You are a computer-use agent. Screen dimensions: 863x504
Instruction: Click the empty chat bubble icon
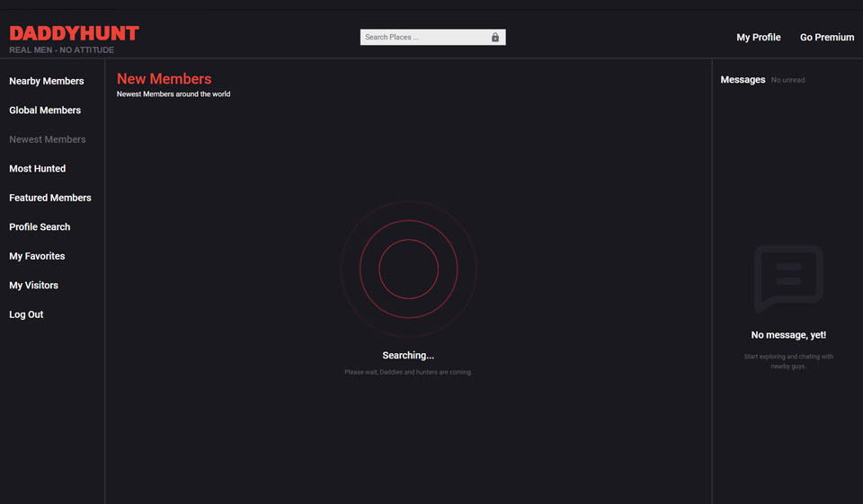tap(788, 278)
